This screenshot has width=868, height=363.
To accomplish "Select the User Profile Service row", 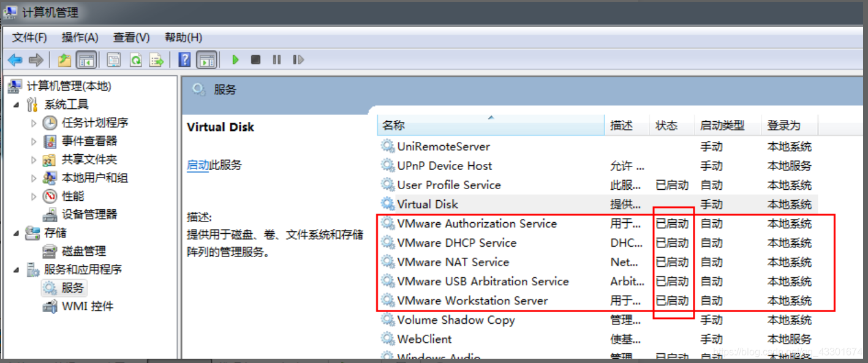I will pos(598,185).
